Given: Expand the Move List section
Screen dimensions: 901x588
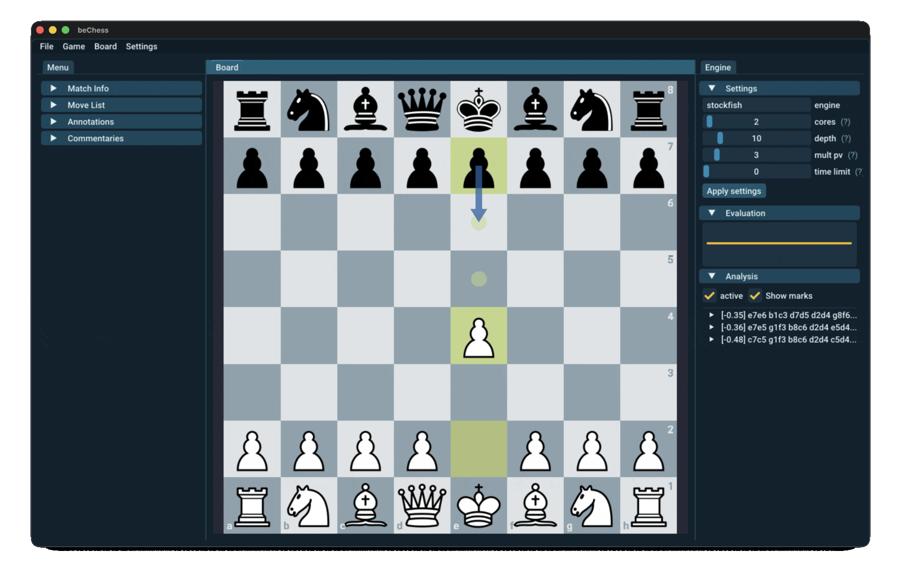Looking at the screenshot, I should pos(121,105).
